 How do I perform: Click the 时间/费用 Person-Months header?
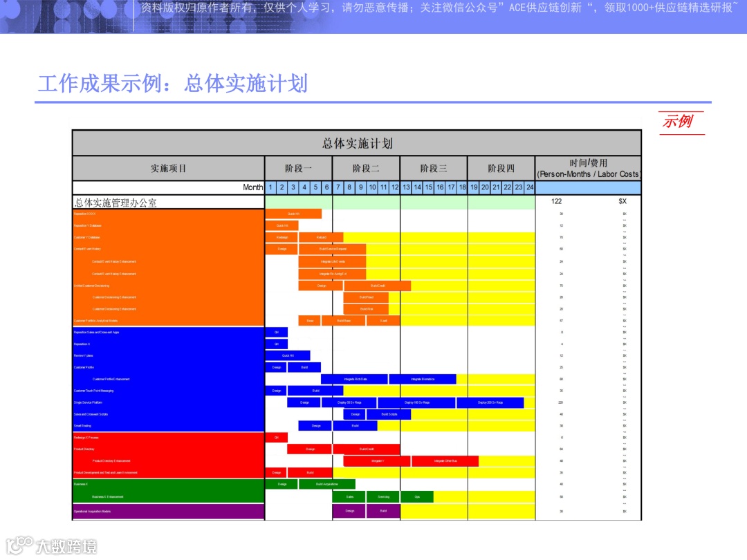tap(589, 168)
